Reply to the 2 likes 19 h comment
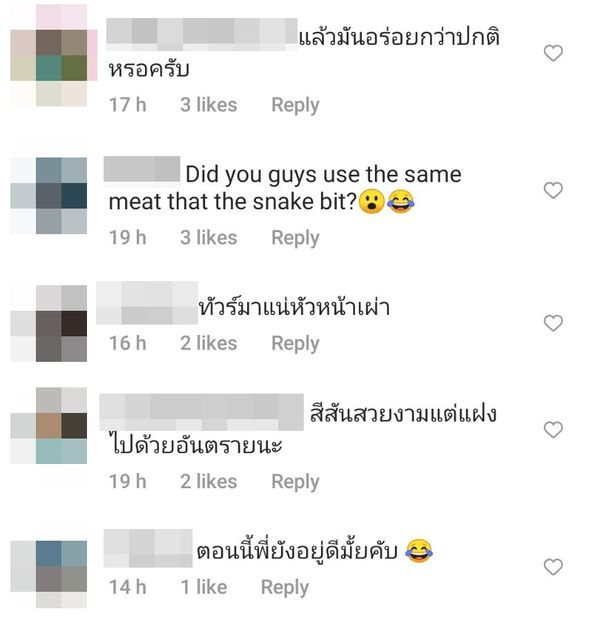The width and height of the screenshot is (600, 625). click(x=295, y=482)
